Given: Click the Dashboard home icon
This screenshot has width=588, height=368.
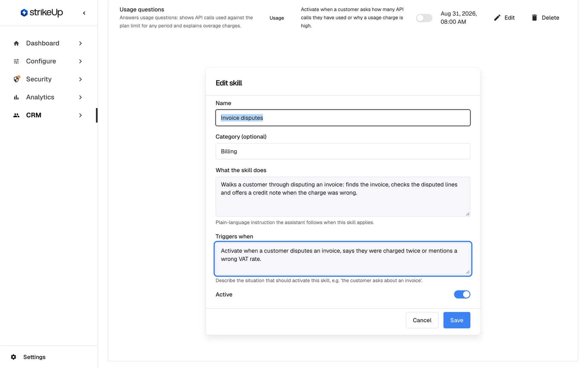Looking at the screenshot, I should point(16,43).
